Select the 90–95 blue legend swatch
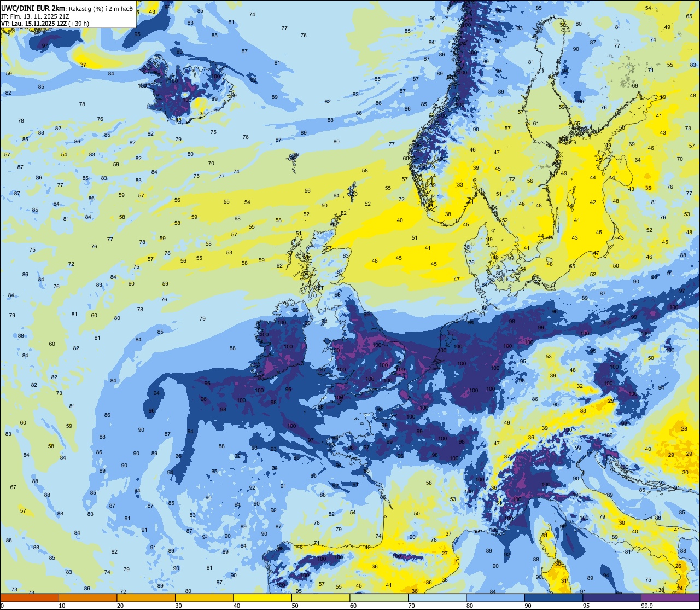The image size is (700, 610). pyautogui.click(x=553, y=597)
